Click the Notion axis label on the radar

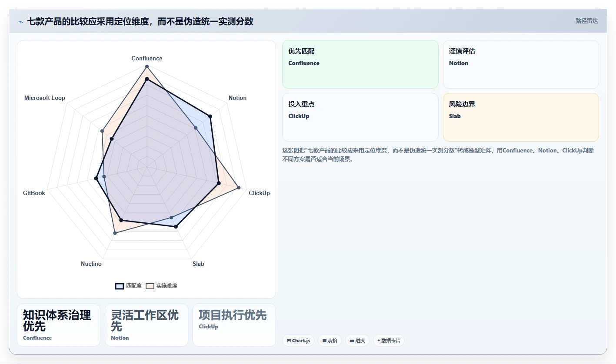pos(237,98)
